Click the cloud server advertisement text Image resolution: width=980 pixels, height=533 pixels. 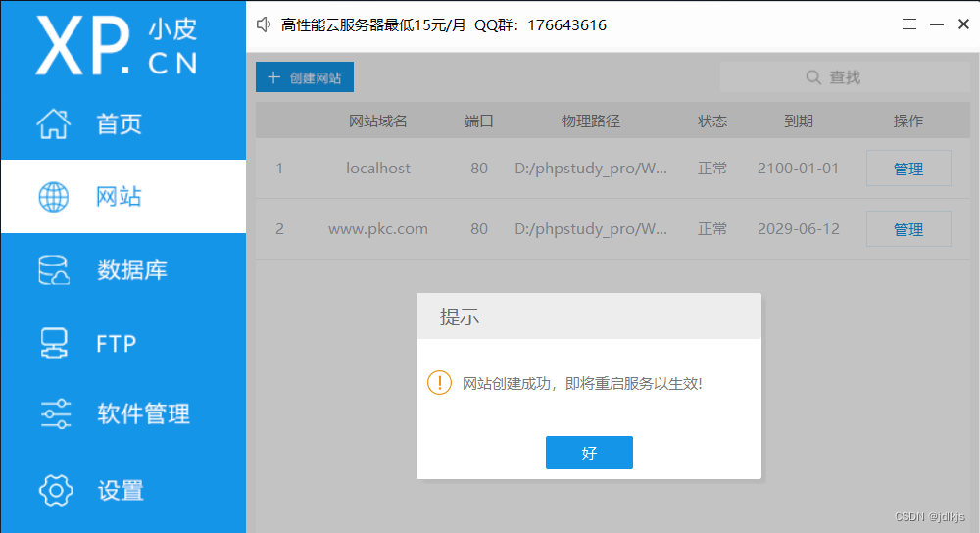(443, 25)
